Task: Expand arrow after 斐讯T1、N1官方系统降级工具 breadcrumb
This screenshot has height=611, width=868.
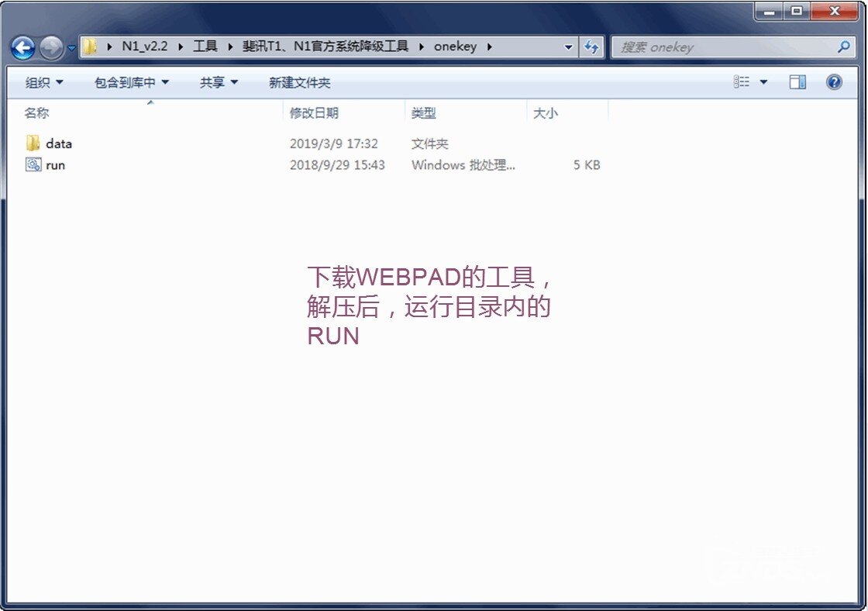Action: (422, 47)
